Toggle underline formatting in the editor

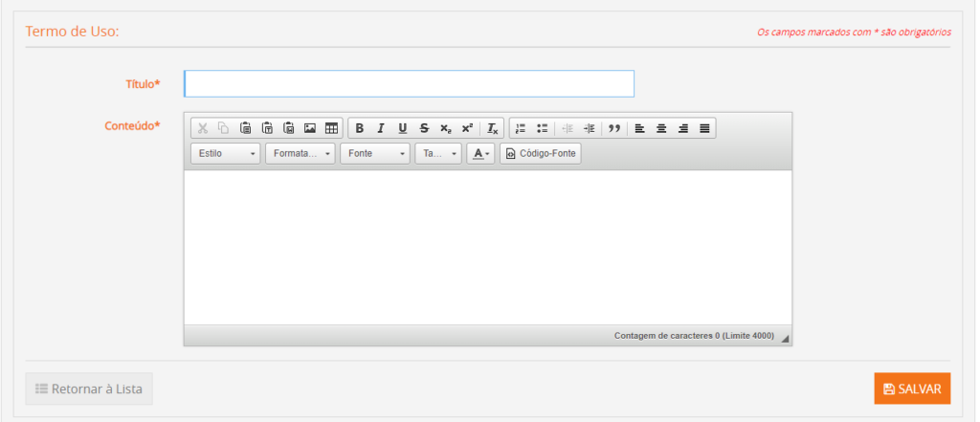tap(402, 128)
